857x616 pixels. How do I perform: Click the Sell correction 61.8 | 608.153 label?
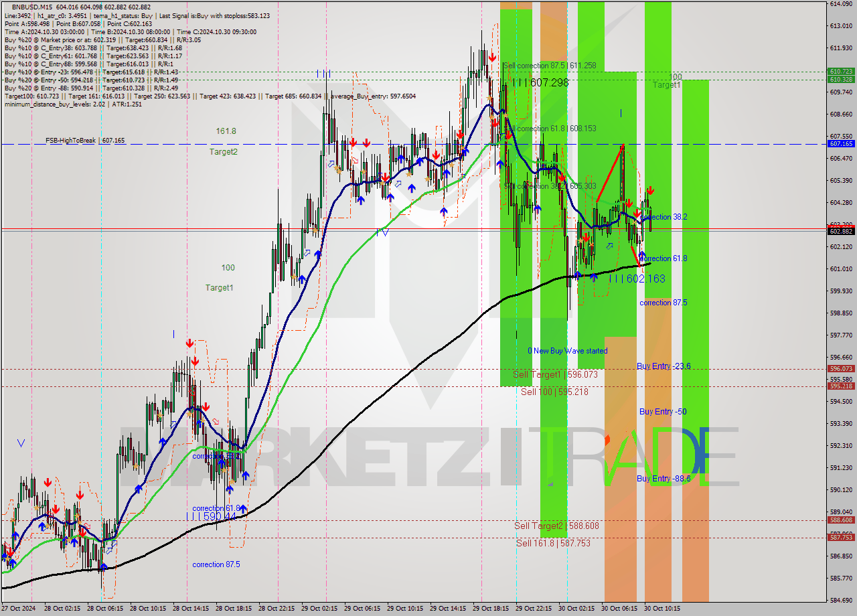click(550, 128)
